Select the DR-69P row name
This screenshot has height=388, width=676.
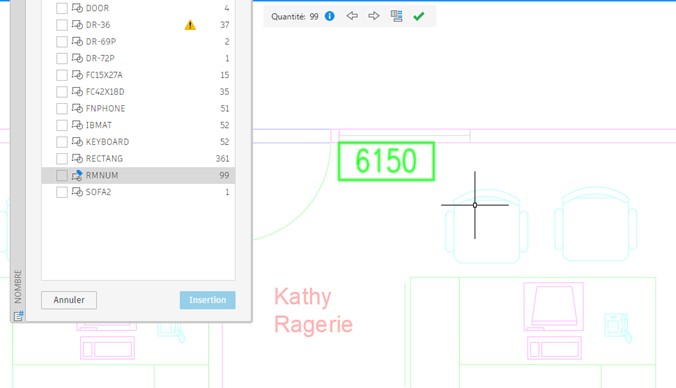point(101,42)
